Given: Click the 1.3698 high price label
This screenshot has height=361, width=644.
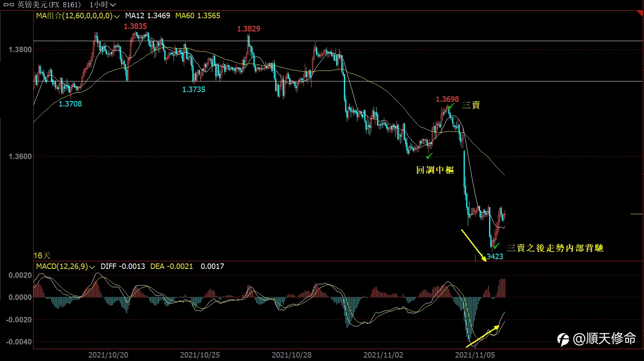Looking at the screenshot, I should pos(447,99).
